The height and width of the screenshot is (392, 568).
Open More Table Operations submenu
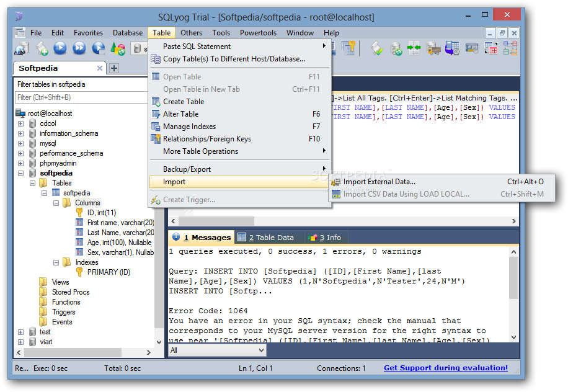click(240, 151)
